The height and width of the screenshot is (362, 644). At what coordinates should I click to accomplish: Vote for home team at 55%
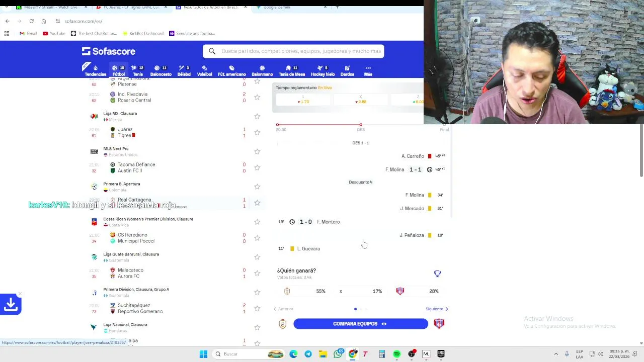point(306,291)
